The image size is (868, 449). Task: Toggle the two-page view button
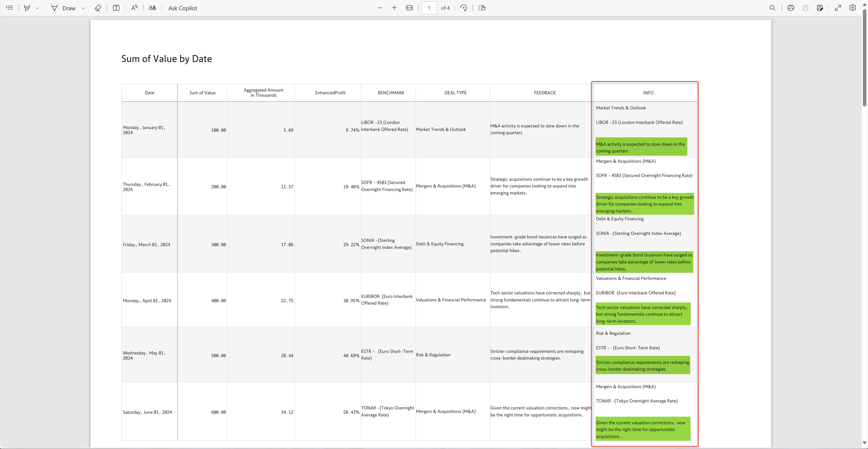[x=482, y=8]
